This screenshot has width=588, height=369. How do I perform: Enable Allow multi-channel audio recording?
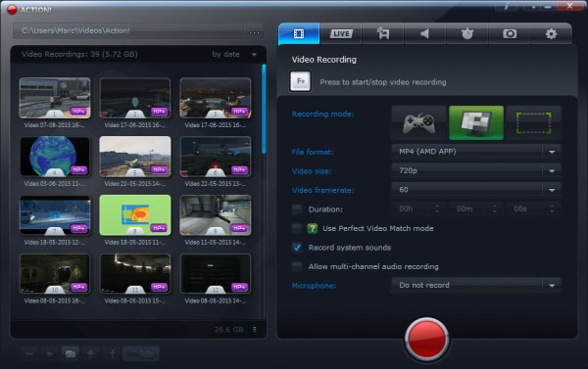click(x=297, y=266)
